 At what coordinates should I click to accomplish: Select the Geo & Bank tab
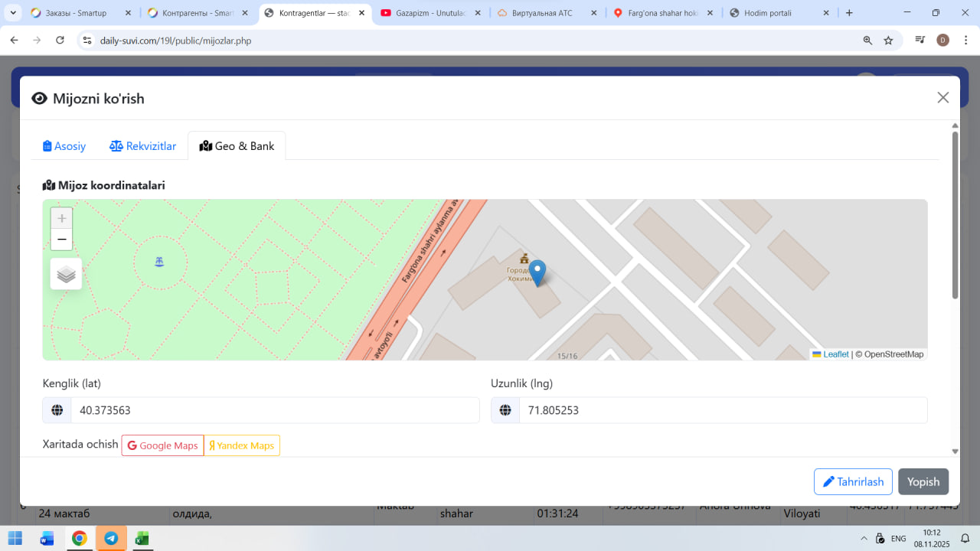pos(237,146)
